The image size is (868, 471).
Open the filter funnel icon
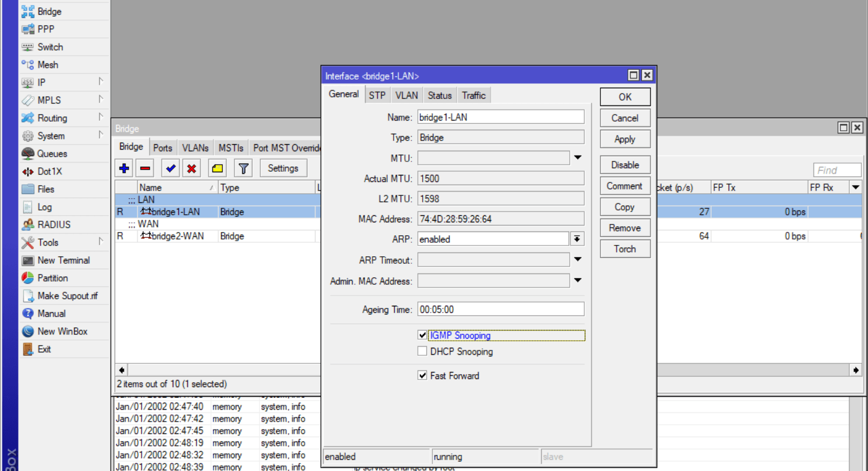[x=243, y=168]
